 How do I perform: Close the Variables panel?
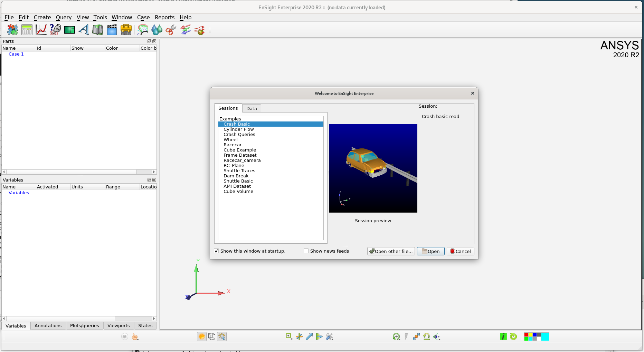pyautogui.click(x=154, y=180)
